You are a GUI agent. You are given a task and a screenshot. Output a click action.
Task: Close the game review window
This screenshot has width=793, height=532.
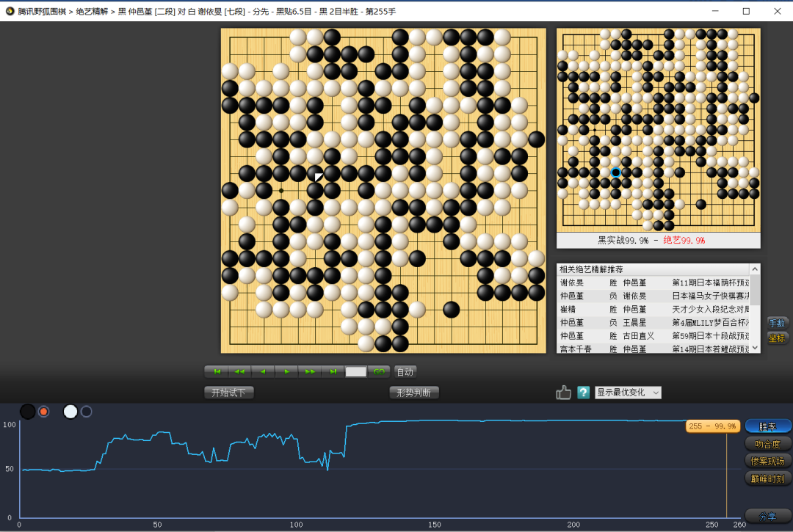(778, 11)
